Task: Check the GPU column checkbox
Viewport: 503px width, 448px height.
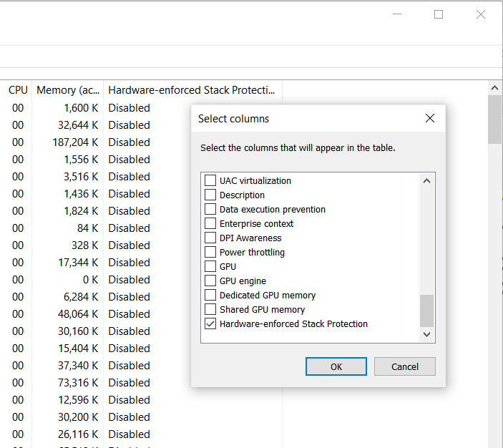Action: point(210,266)
